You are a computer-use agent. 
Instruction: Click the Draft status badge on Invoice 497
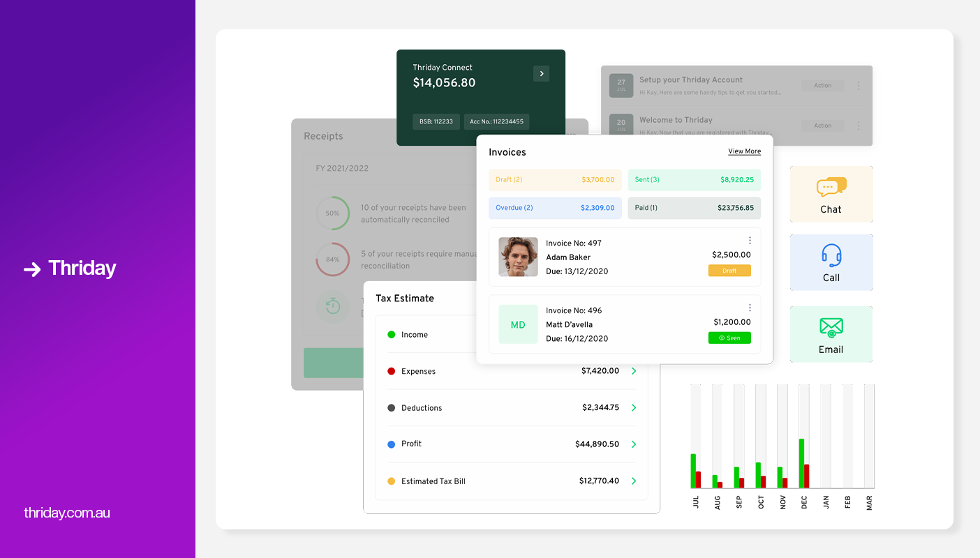pyautogui.click(x=729, y=271)
